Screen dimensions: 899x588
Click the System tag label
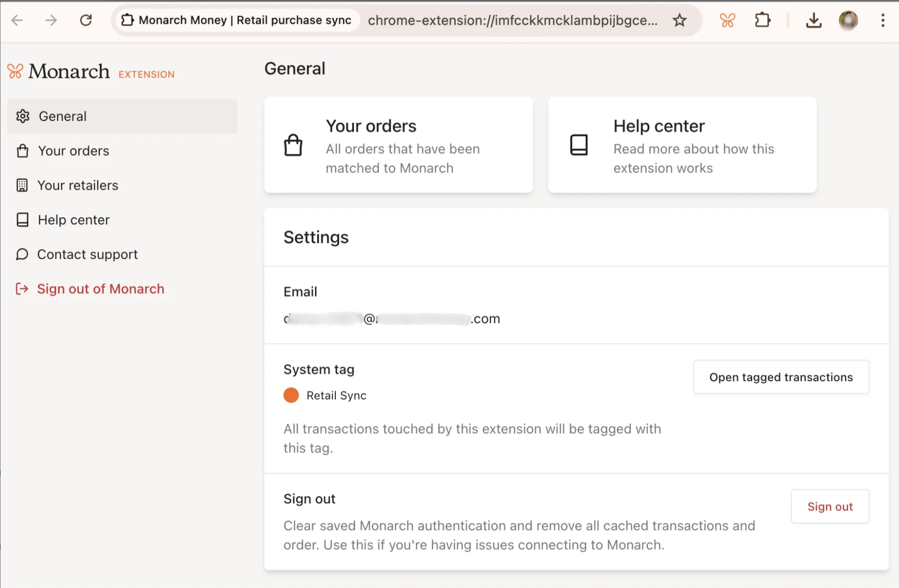pyautogui.click(x=319, y=369)
